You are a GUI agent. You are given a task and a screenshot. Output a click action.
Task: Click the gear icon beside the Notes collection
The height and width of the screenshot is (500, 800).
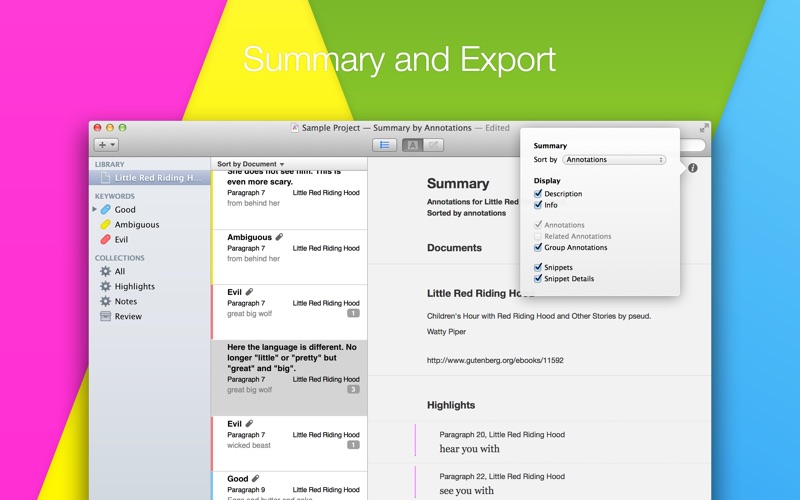(x=105, y=301)
